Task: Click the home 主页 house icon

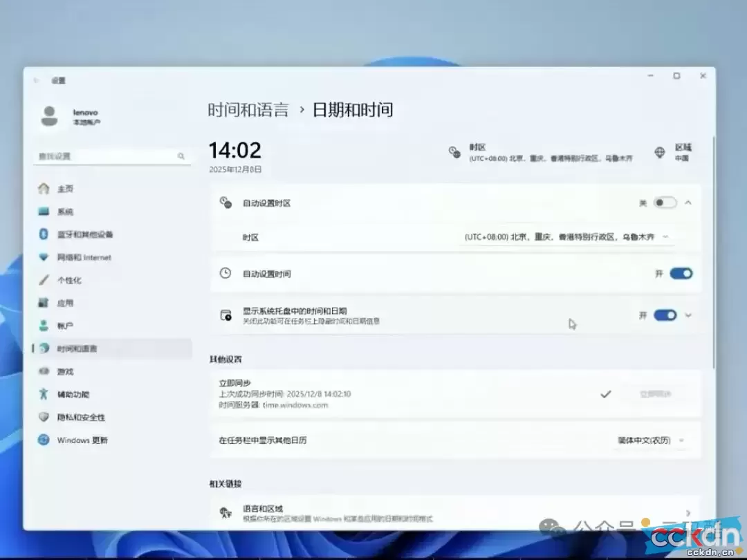Action: (x=44, y=189)
